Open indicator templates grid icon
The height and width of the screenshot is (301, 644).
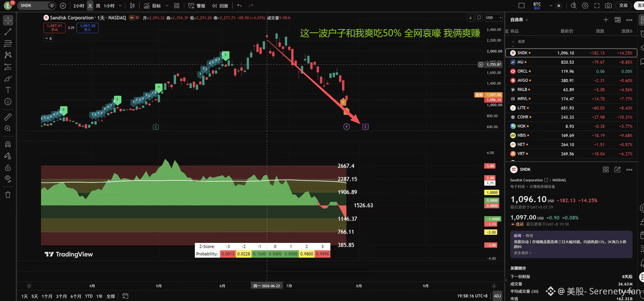[177, 6]
